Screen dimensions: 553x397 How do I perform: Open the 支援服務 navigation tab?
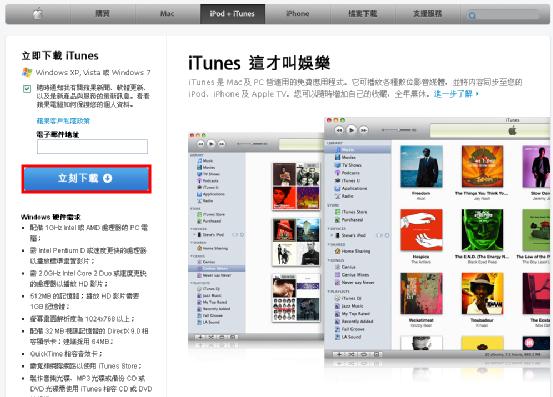click(427, 14)
